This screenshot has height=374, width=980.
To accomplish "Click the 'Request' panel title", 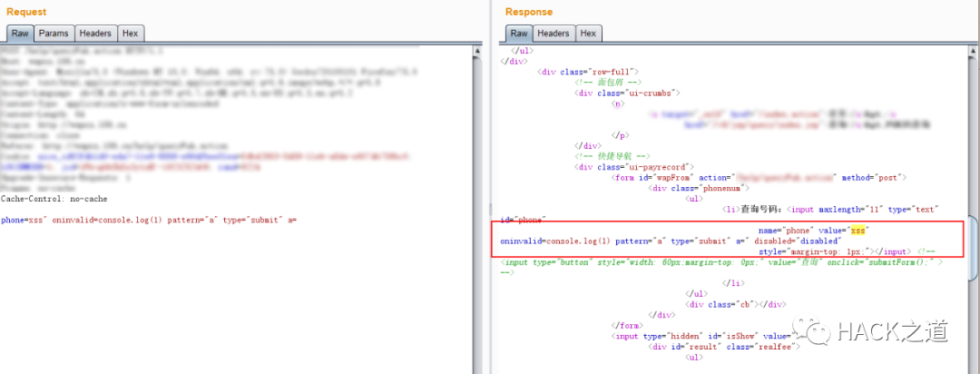I will coord(26,12).
